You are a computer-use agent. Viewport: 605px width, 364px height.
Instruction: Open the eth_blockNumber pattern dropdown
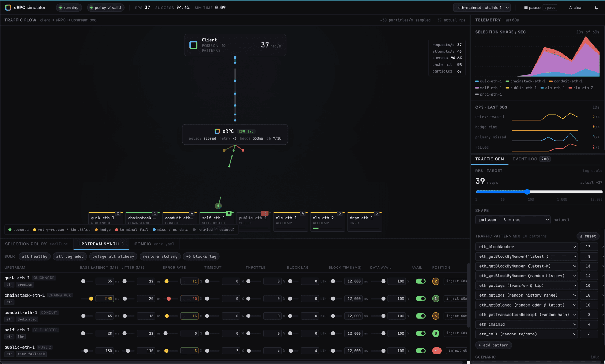pos(527,247)
